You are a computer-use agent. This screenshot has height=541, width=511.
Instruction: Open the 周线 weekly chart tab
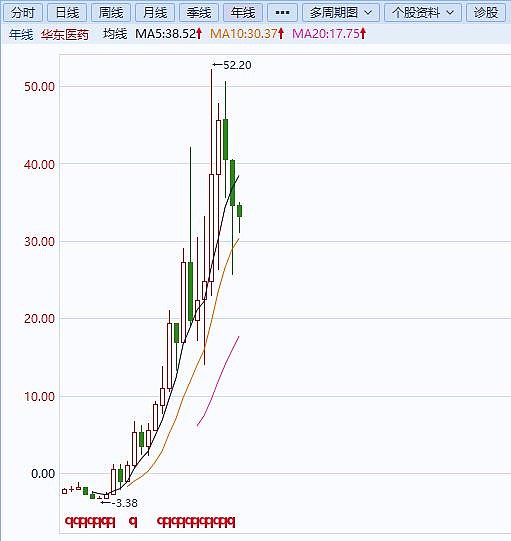111,13
